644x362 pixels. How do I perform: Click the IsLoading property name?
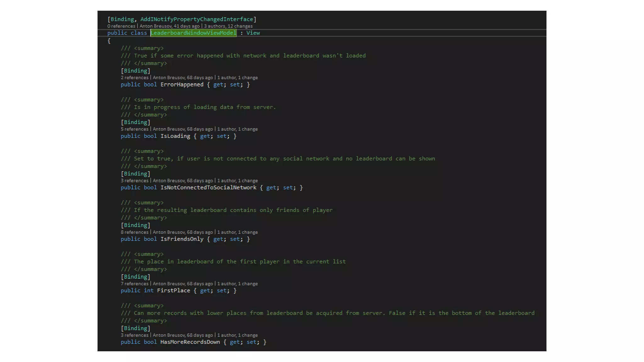tap(175, 136)
